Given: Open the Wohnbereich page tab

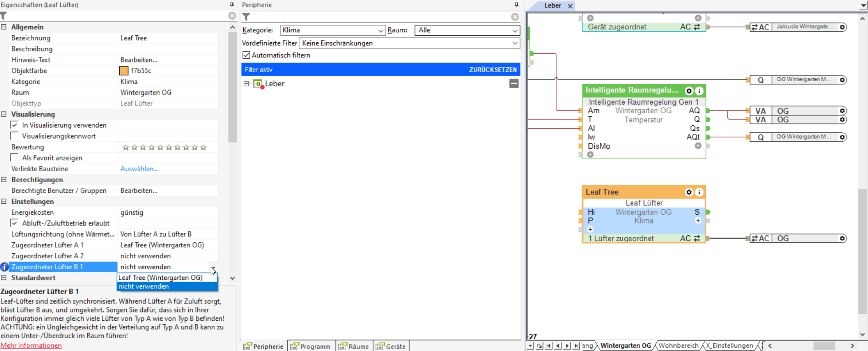Looking at the screenshot, I should 678,346.
